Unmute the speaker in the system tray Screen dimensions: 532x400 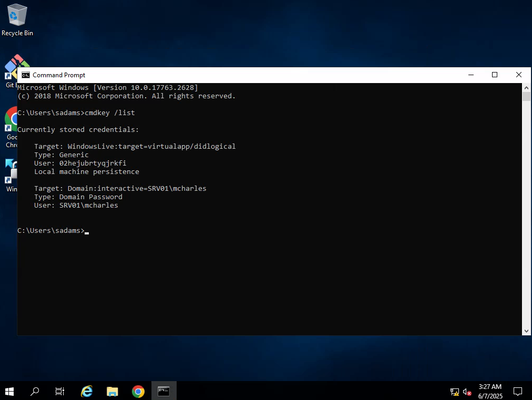466,391
